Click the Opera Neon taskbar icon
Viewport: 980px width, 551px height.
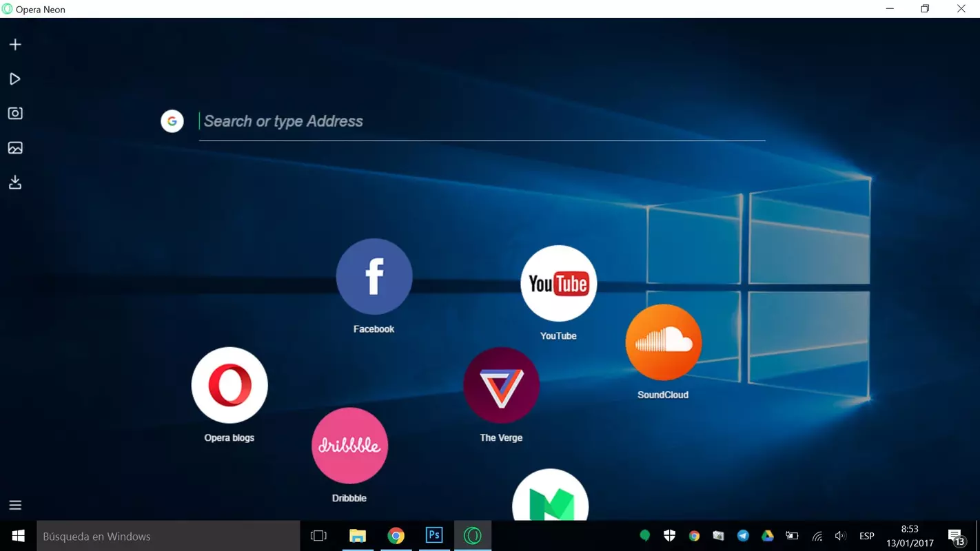[473, 536]
